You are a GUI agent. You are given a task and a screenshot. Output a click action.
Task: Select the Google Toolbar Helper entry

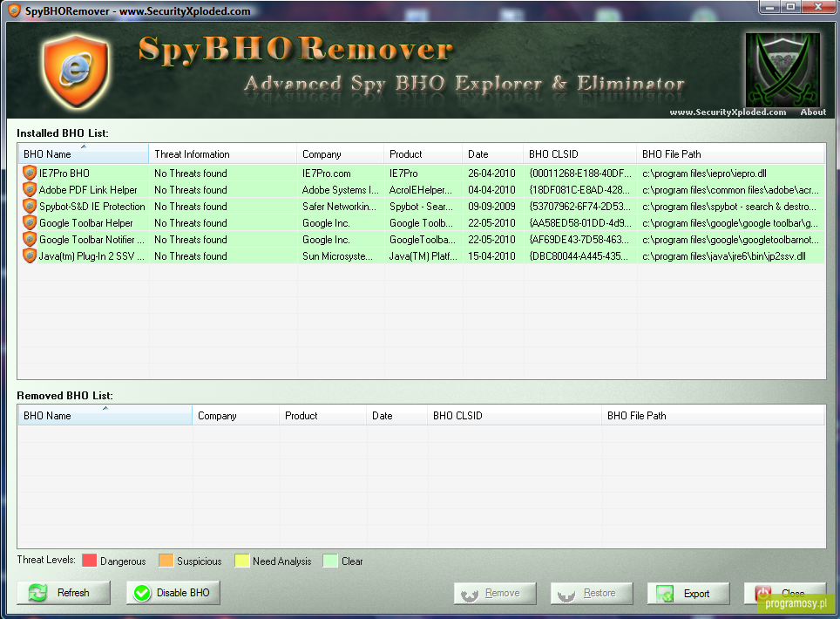pos(85,223)
